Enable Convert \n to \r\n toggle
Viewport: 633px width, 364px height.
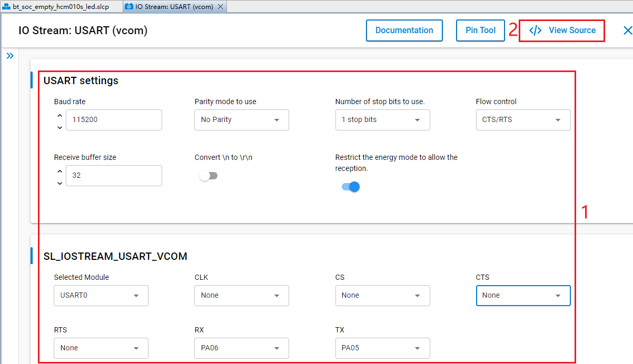[x=209, y=175]
